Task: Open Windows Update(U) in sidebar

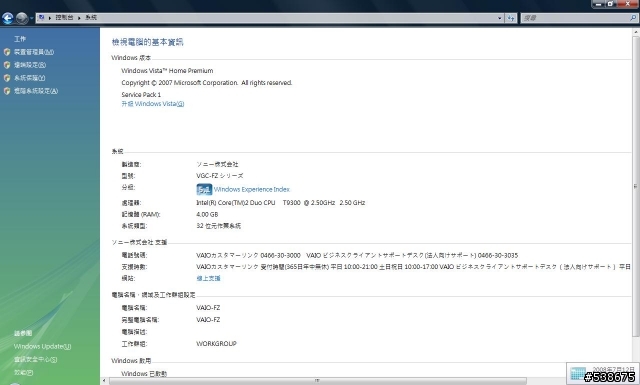Action: (42, 346)
